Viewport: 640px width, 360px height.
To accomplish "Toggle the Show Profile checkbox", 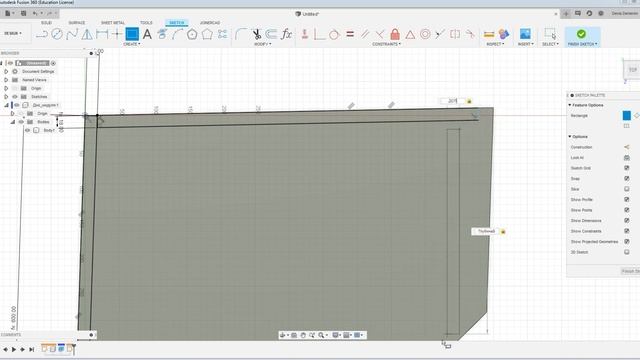I will (x=627, y=200).
